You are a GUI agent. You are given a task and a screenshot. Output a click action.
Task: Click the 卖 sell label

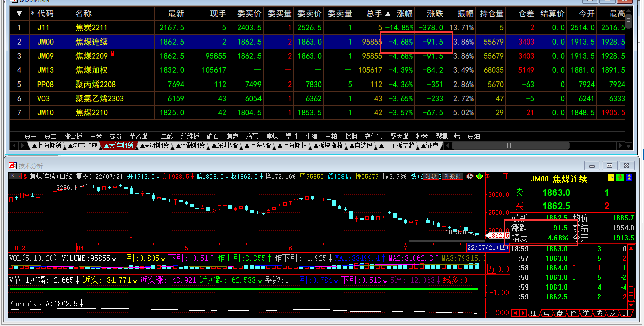(x=519, y=193)
